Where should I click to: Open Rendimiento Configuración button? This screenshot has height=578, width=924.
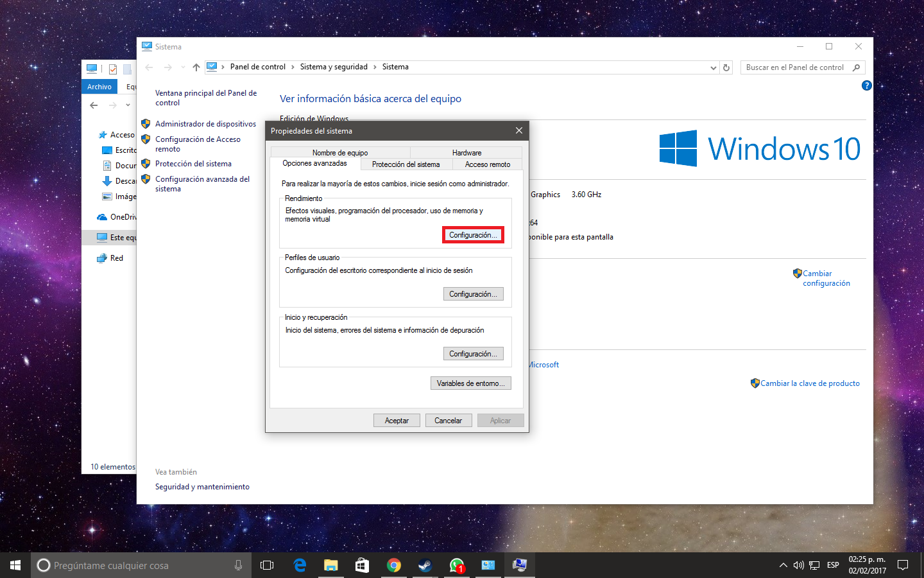pyautogui.click(x=474, y=235)
